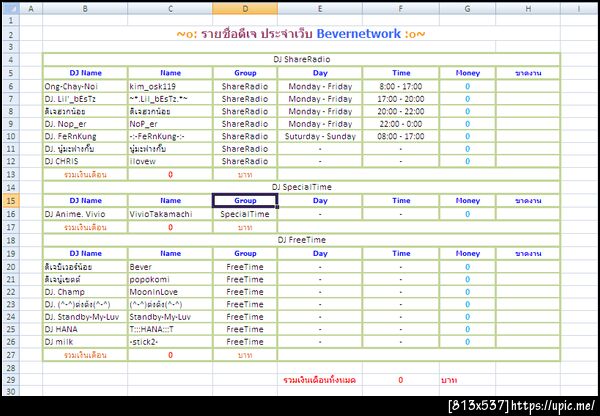Select the 'popokomi' cell
This screenshot has width=600, height=416.
click(170, 279)
